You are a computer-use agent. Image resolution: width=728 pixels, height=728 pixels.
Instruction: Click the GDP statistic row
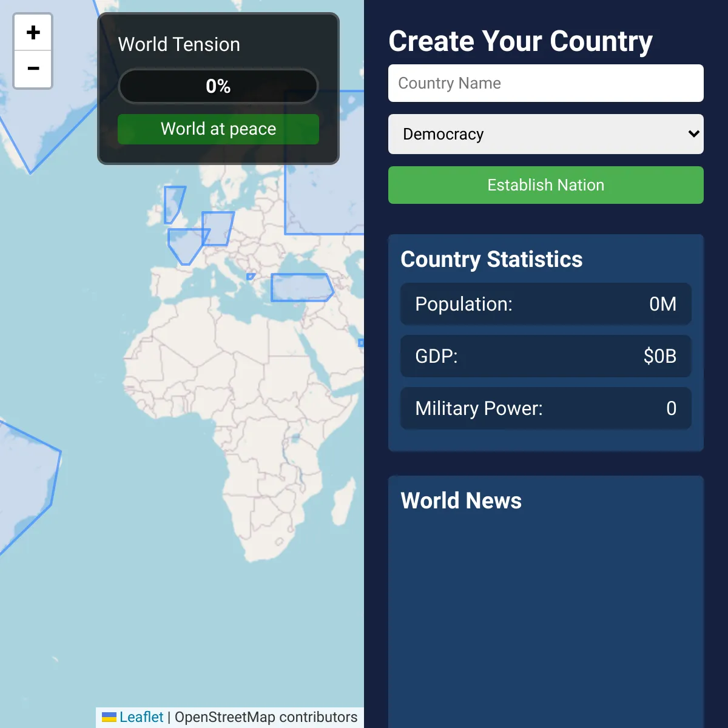[546, 356]
